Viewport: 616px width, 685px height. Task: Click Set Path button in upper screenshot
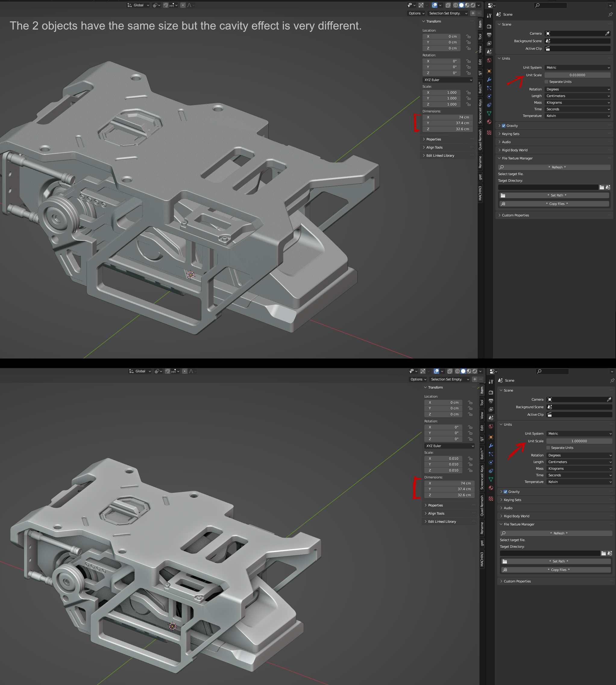[x=554, y=195]
